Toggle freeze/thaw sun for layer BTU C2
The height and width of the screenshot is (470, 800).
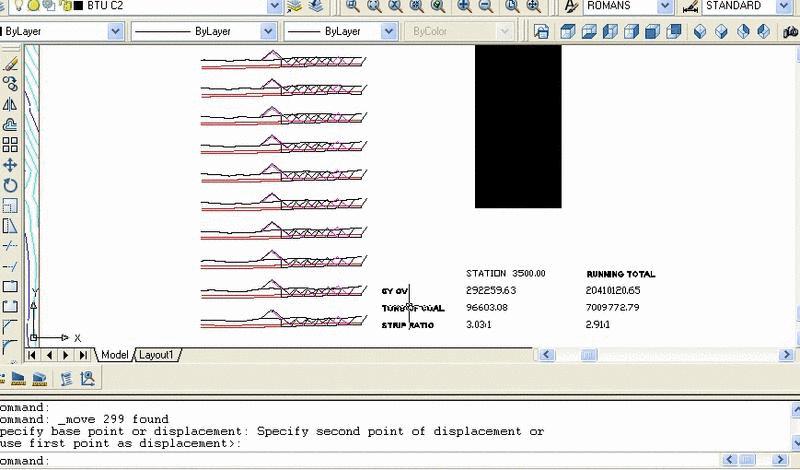33,6
